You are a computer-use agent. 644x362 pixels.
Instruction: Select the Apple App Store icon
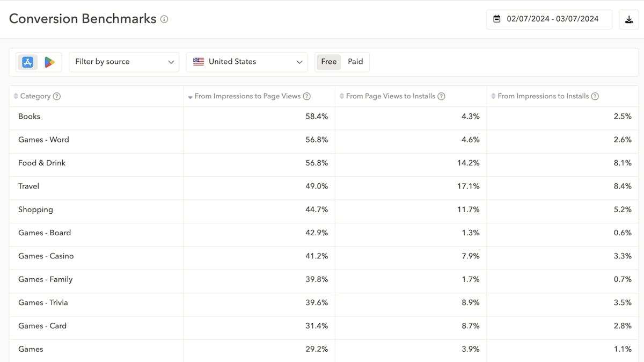click(x=28, y=62)
